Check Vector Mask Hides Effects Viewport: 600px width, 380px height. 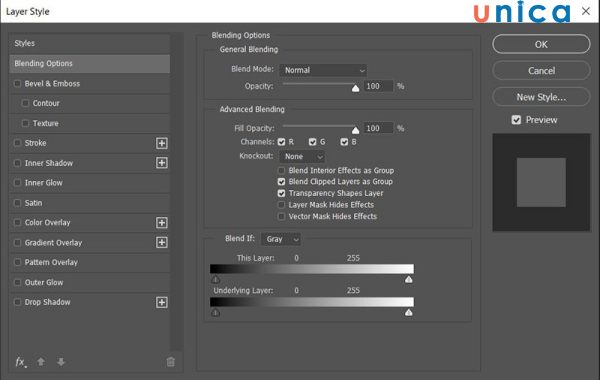[x=281, y=216]
